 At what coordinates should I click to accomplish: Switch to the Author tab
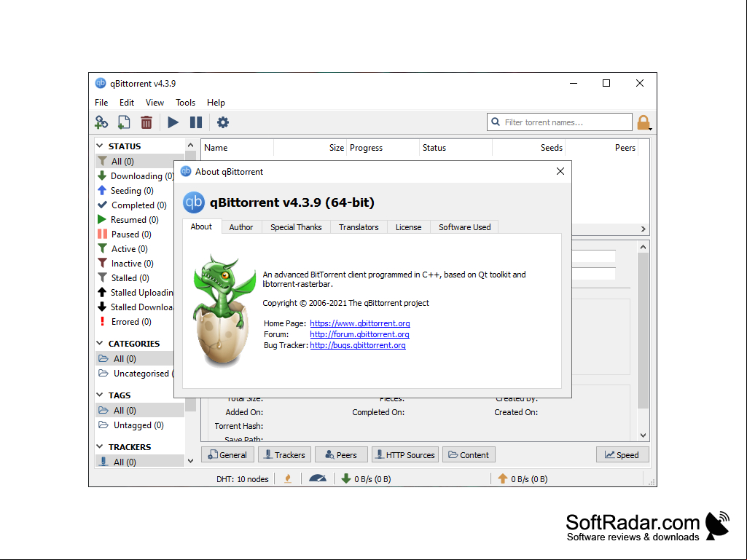[241, 227]
